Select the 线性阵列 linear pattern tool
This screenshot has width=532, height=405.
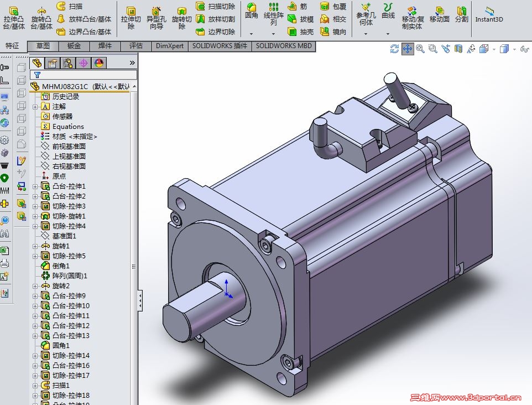tap(273, 14)
